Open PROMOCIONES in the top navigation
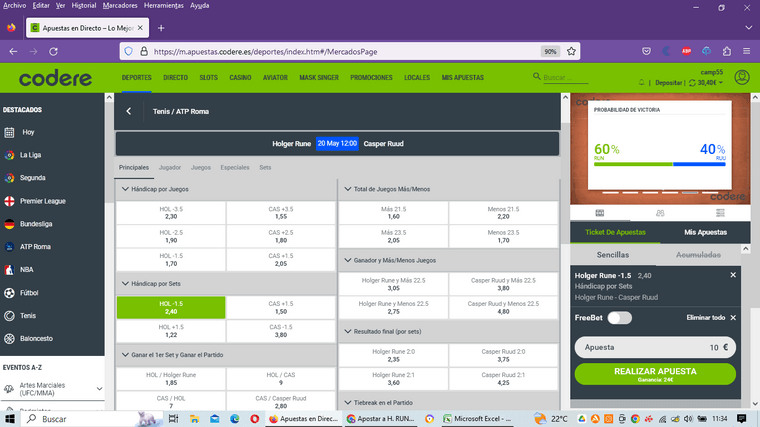 (371, 78)
